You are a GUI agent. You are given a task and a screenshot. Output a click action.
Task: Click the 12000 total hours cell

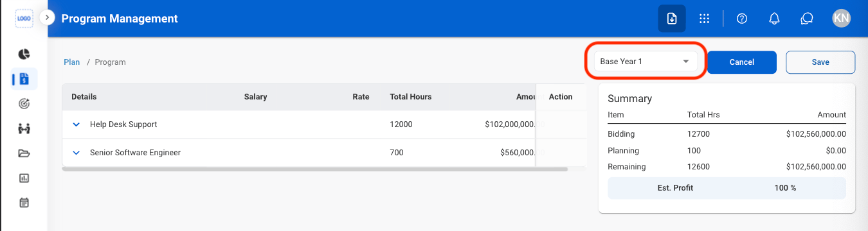point(401,124)
